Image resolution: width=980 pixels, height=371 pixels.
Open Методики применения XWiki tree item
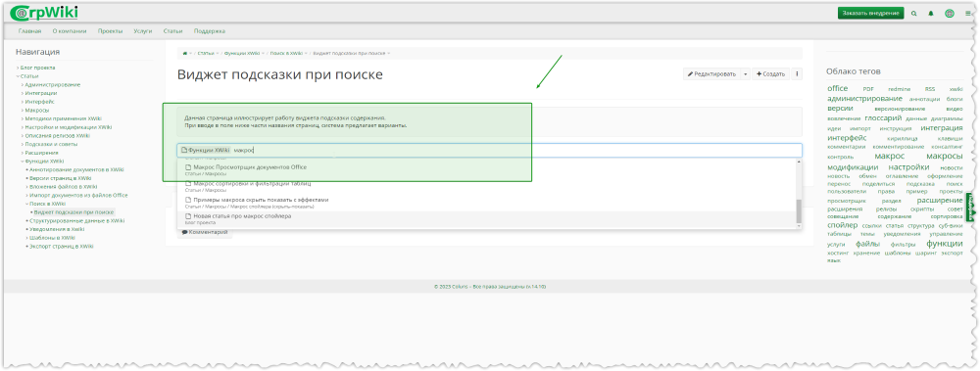pyautogui.click(x=63, y=118)
